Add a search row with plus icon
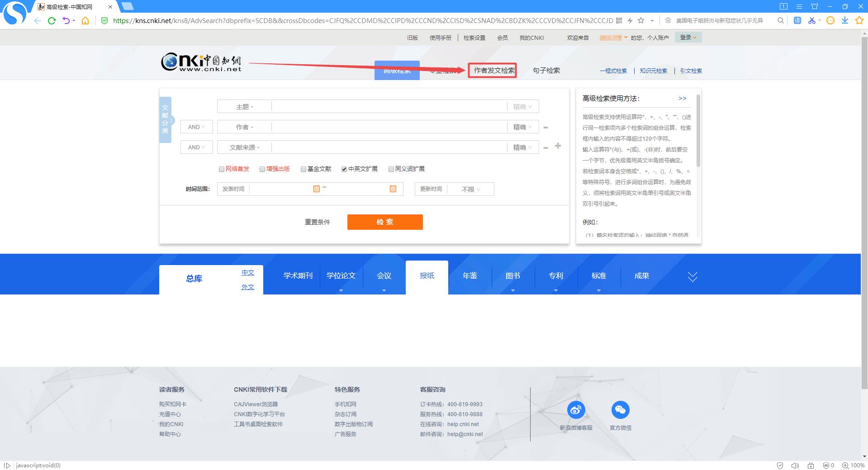Image resolution: width=868 pixels, height=470 pixels. [x=558, y=146]
